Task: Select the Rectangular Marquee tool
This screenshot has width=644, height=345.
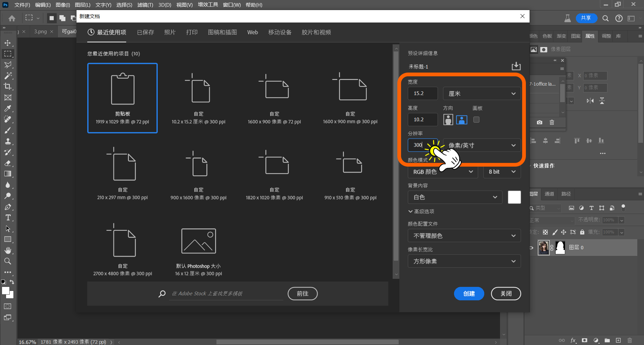Action: (8, 54)
